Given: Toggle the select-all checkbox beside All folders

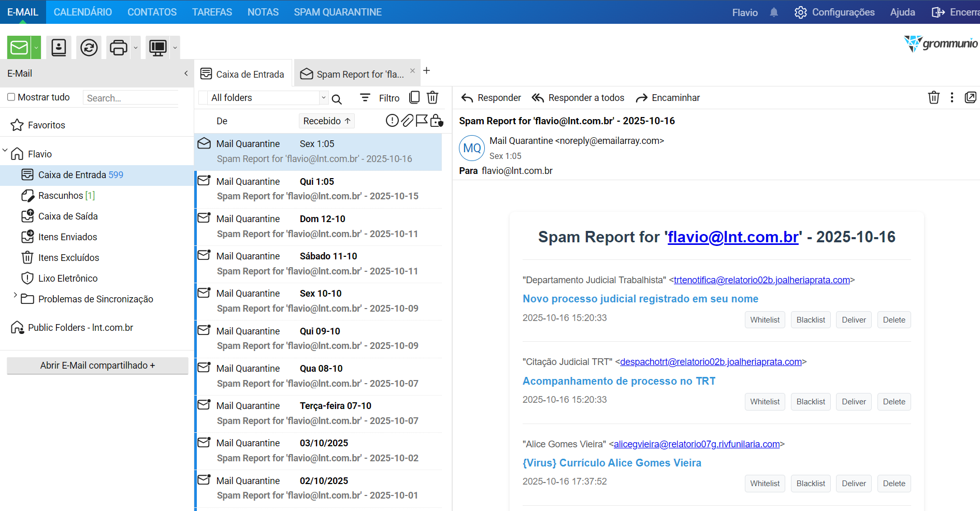Looking at the screenshot, I should point(204,98).
